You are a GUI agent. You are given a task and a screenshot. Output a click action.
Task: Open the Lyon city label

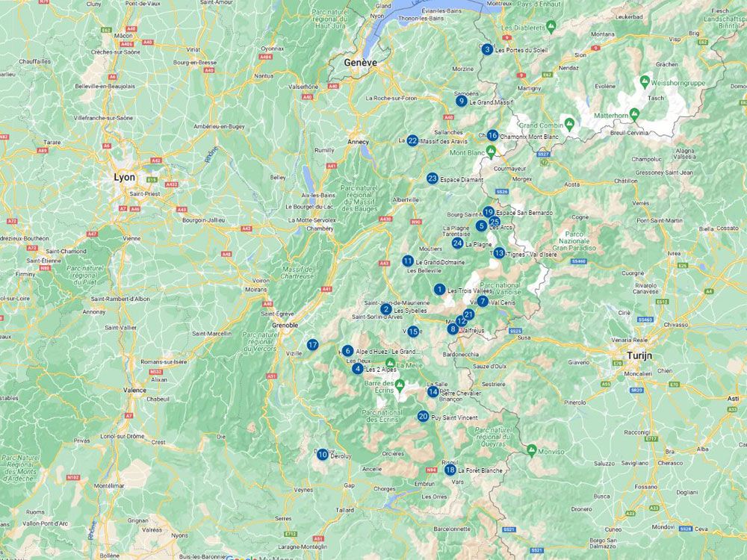click(x=125, y=178)
